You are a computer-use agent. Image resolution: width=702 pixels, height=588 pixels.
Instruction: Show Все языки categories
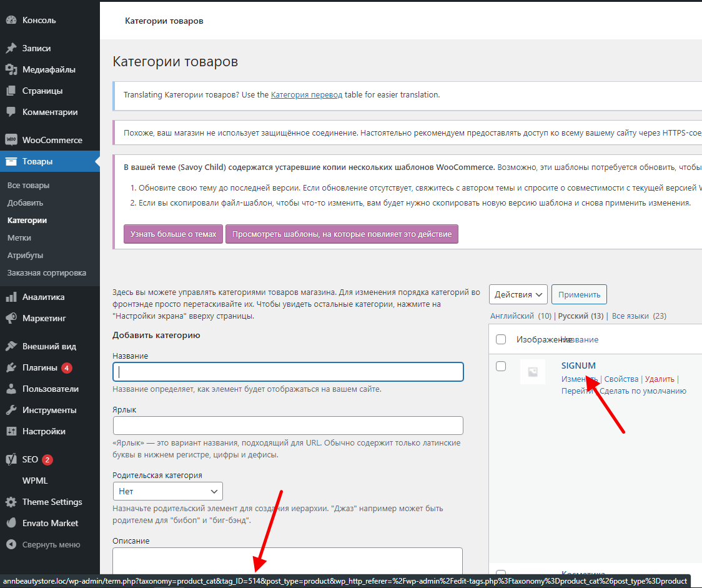(x=630, y=316)
